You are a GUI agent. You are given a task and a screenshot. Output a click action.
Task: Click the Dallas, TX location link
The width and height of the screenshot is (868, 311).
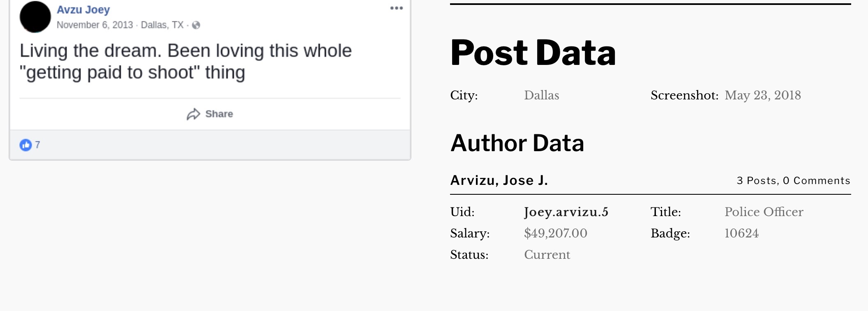162,25
